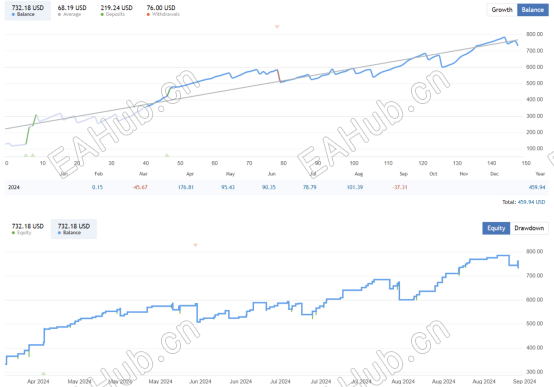
Task: Click the Feb value 0.15
Action: [x=97, y=187]
